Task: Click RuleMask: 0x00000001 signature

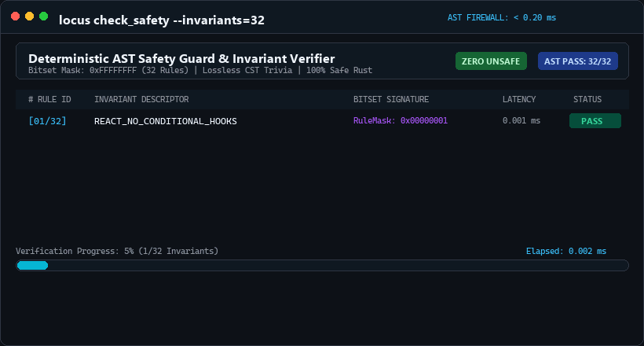Action: tap(401, 120)
